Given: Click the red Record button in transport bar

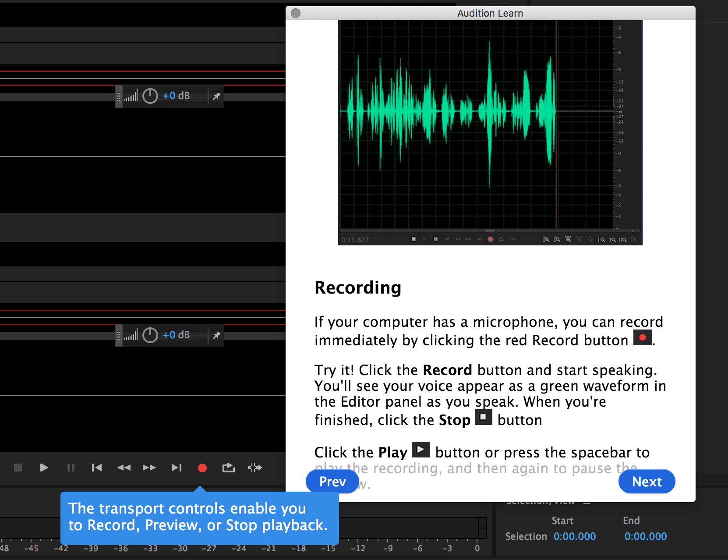Looking at the screenshot, I should [x=202, y=468].
